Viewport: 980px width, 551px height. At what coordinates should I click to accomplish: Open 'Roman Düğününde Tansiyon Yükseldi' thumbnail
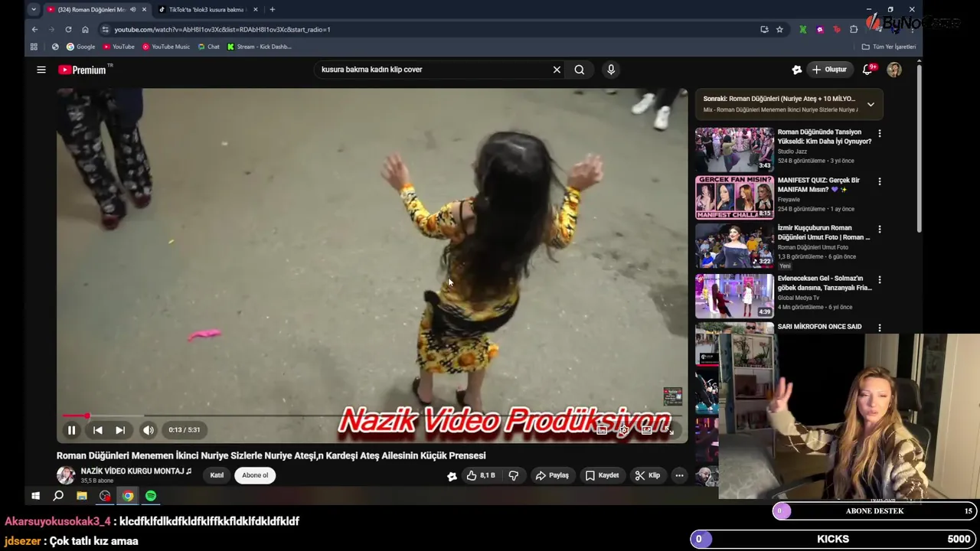click(x=734, y=148)
